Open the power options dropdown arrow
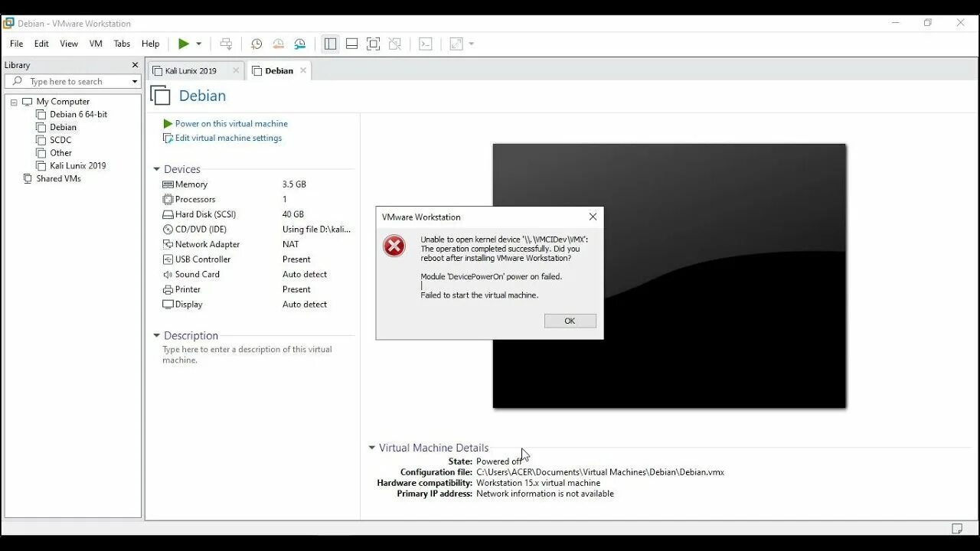Image resolution: width=980 pixels, height=551 pixels. tap(198, 44)
